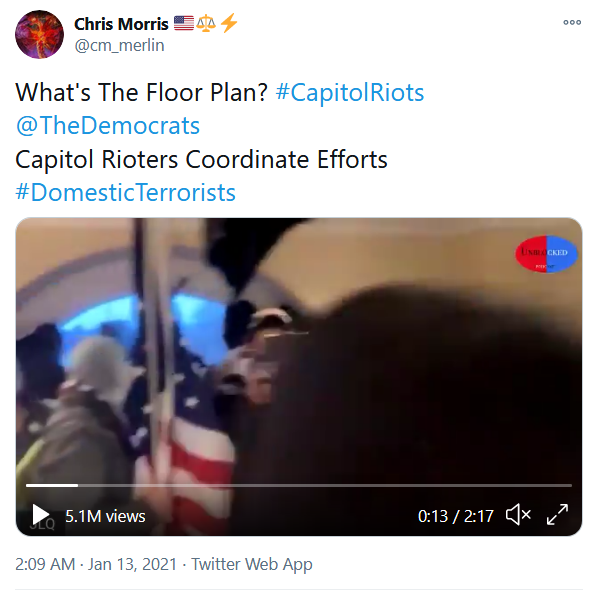
Task: Open the @TheDemocrats mention
Action: pyautogui.click(x=108, y=125)
